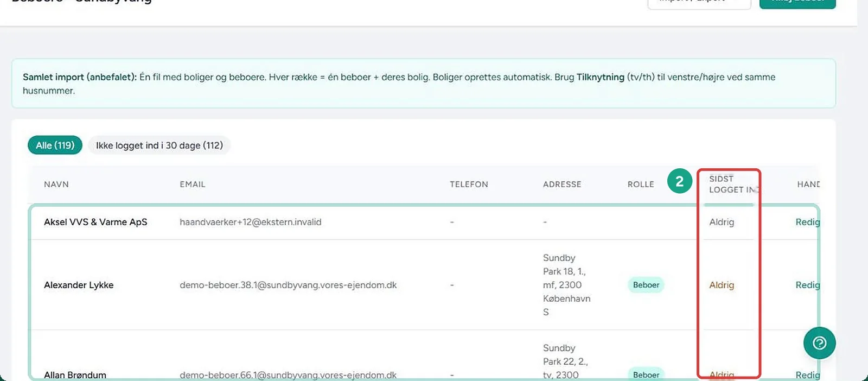The image size is (868, 381).
Task: Edit the Alexander Lykke row
Action: (807, 285)
